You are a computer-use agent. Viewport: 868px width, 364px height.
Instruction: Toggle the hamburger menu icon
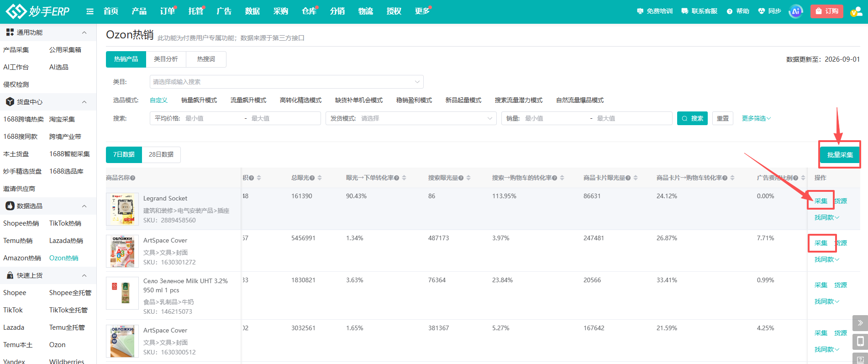[90, 11]
